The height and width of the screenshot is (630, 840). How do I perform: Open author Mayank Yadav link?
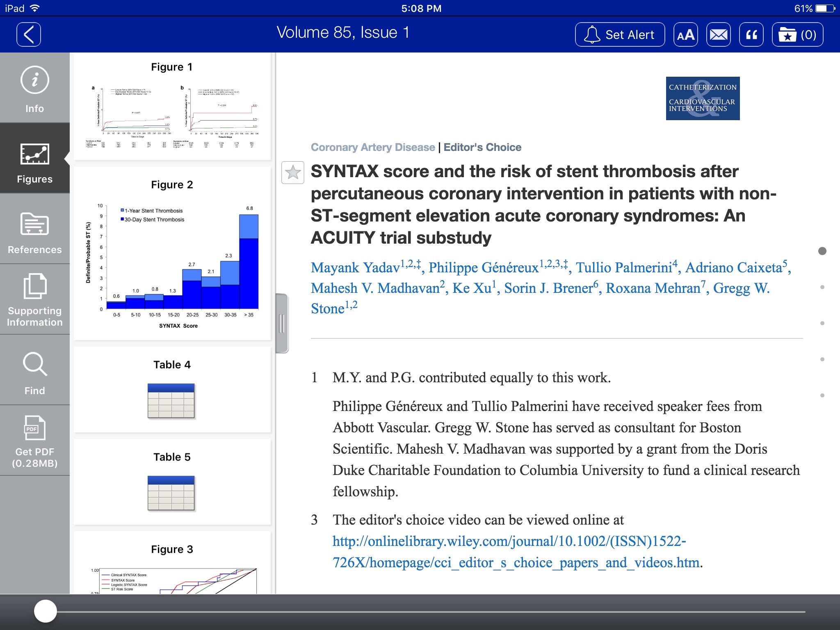355,268
